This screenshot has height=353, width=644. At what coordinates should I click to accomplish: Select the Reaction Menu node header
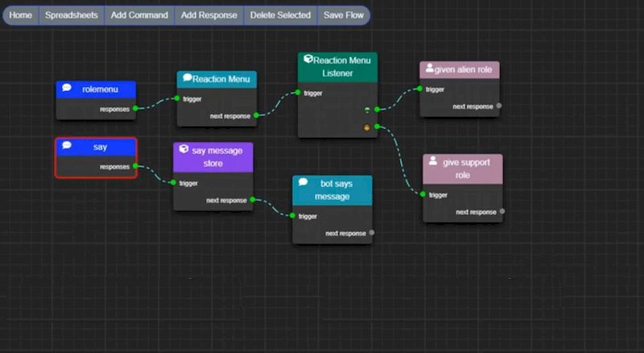click(x=217, y=79)
